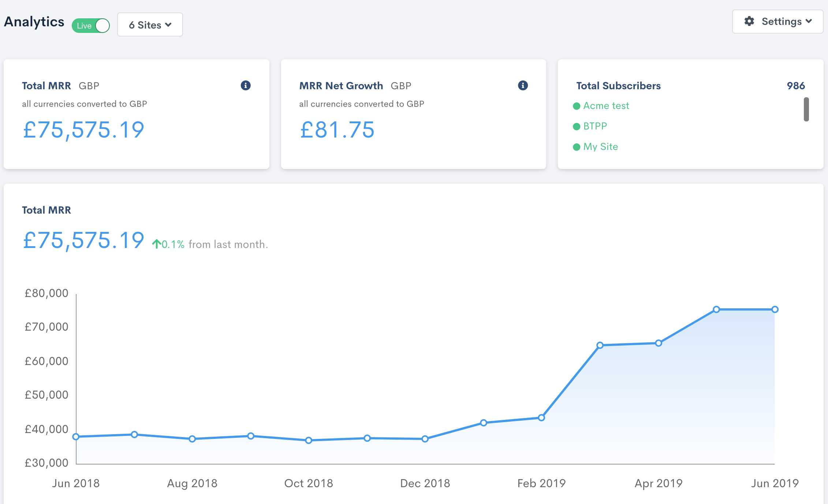Screen dimensions: 828x504
Task: Click the £81.75 net growth value
Action: [x=337, y=130]
